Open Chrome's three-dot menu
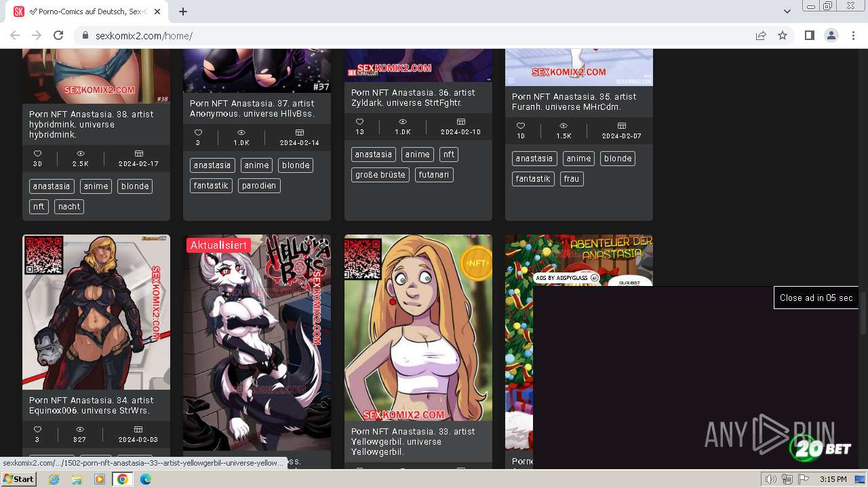Screen dimensions: 868x488 (853, 36)
